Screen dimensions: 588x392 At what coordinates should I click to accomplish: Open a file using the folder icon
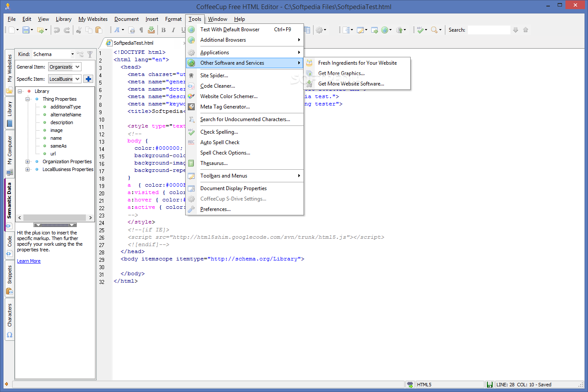point(40,30)
